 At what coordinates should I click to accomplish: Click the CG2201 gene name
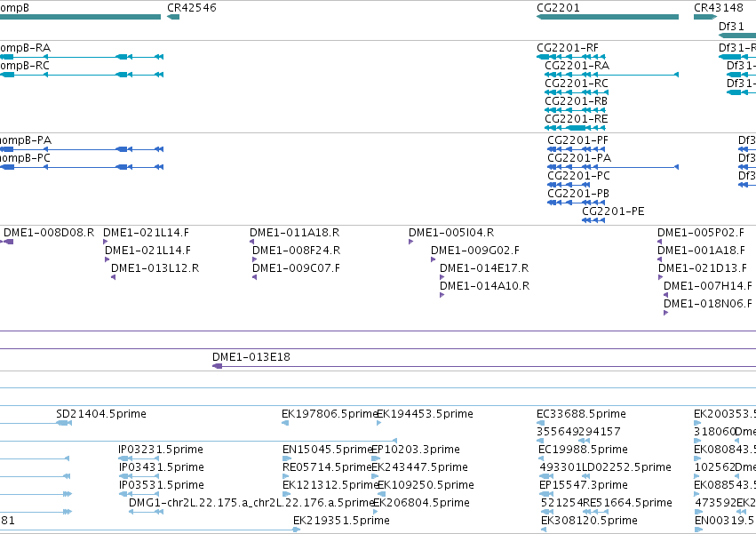pyautogui.click(x=558, y=8)
